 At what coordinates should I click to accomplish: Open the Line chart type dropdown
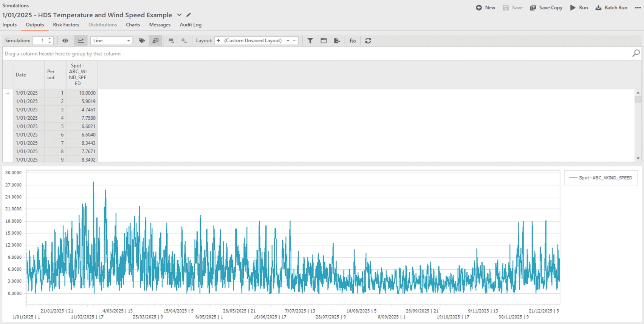(x=128, y=41)
